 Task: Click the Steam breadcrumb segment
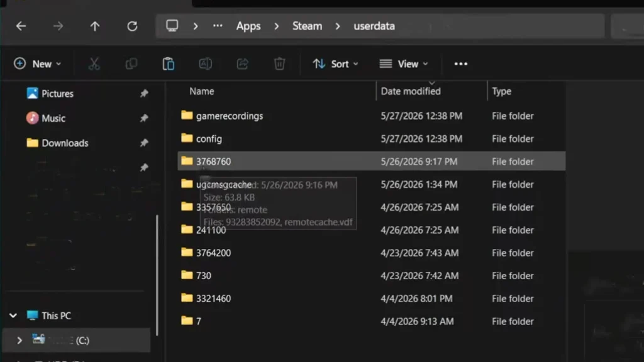(x=307, y=26)
